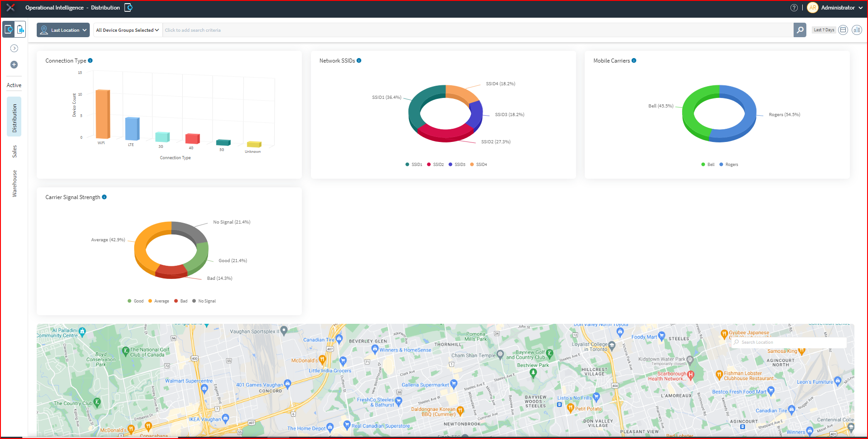The image size is (868, 439).
Task: Toggle SSID2 legend entry
Action: (x=436, y=165)
